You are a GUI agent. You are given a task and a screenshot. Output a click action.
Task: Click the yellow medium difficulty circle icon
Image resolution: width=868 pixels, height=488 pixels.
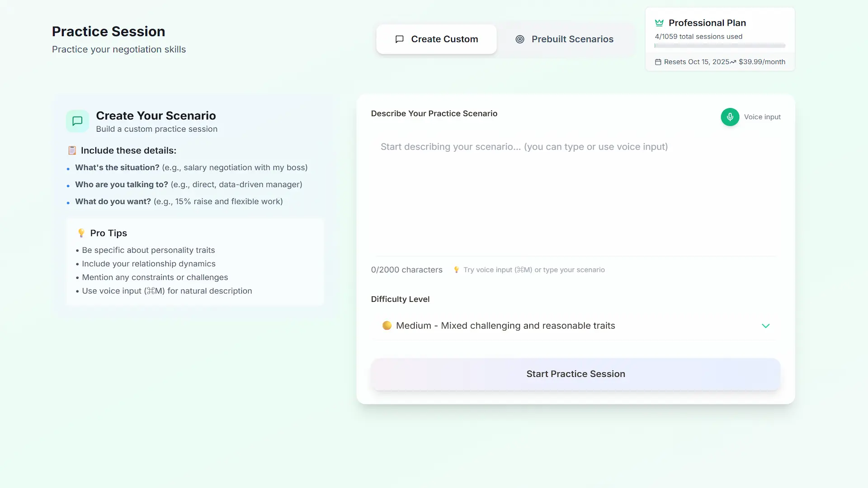(x=387, y=325)
